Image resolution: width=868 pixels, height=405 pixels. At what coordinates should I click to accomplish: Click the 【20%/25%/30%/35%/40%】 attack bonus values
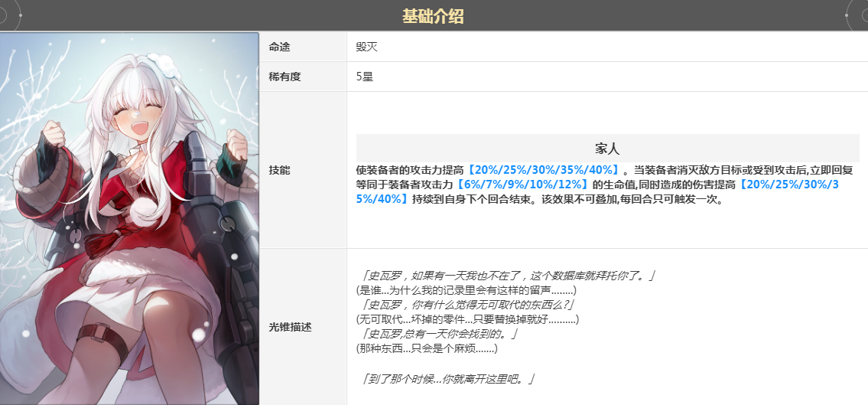click(x=542, y=169)
